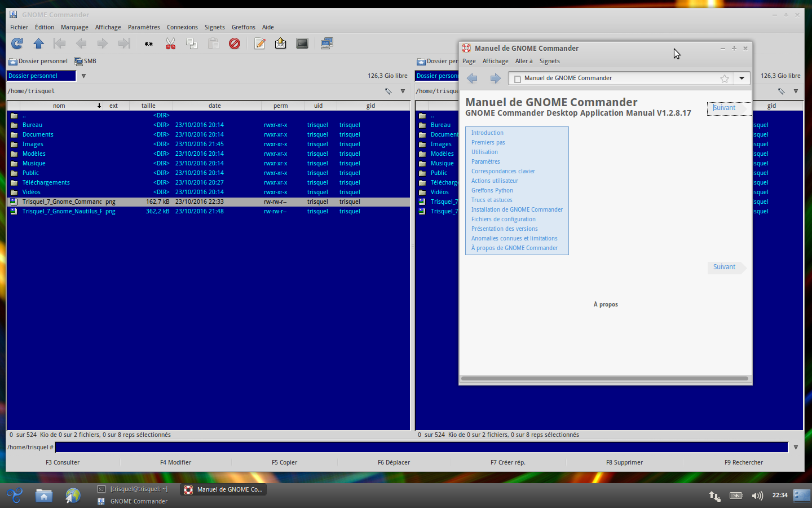This screenshot has width=812, height=508.
Task: Open the Aide menu
Action: (268, 27)
